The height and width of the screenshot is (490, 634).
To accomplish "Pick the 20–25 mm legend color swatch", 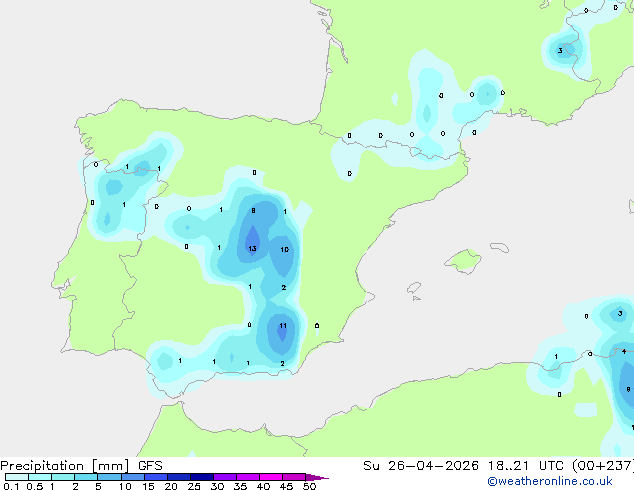I will [179, 477].
